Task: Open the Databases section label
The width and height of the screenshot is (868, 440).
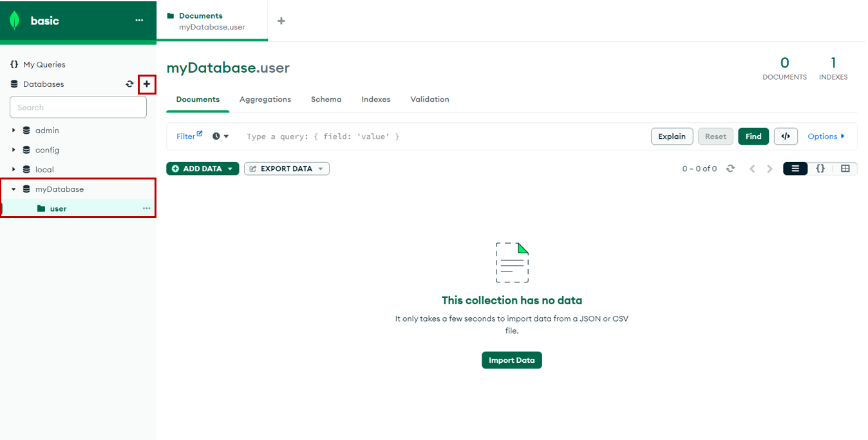Action: click(44, 84)
